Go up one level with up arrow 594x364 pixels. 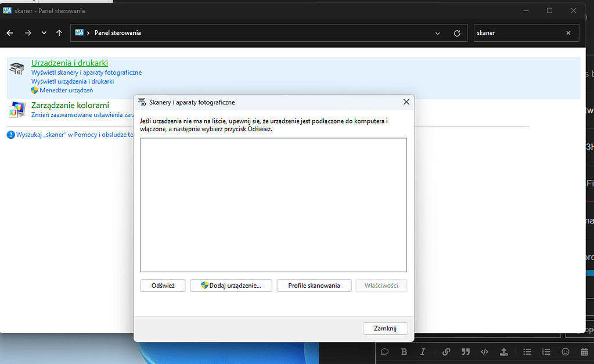[x=59, y=33]
